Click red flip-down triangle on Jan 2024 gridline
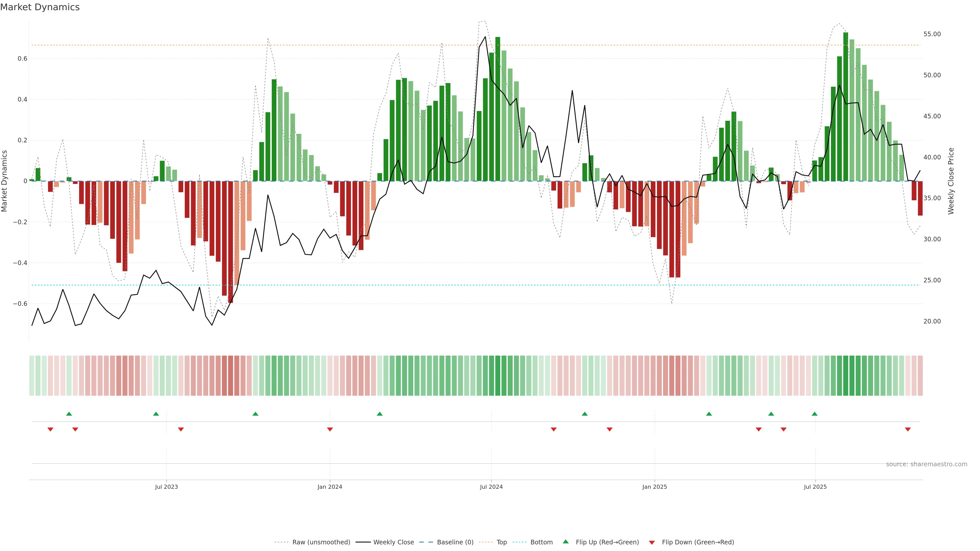Viewport: 980px width, 551px height. (x=330, y=429)
